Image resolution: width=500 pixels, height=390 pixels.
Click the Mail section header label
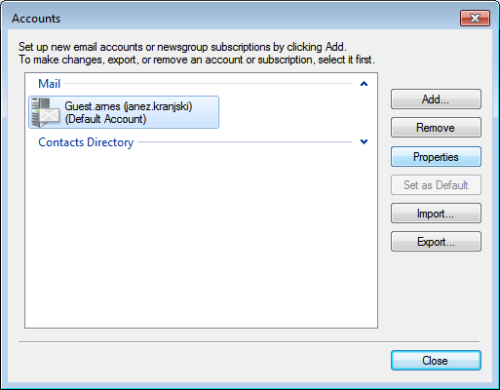pyautogui.click(x=49, y=84)
